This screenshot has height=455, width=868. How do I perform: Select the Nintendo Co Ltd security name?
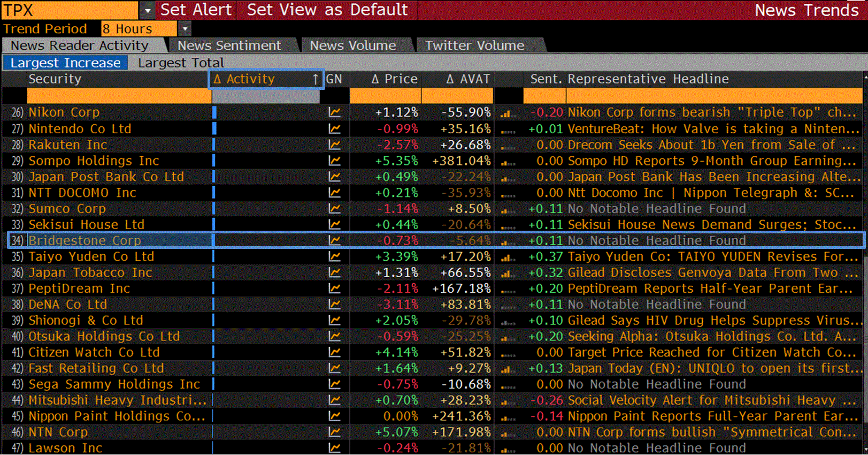click(80, 129)
